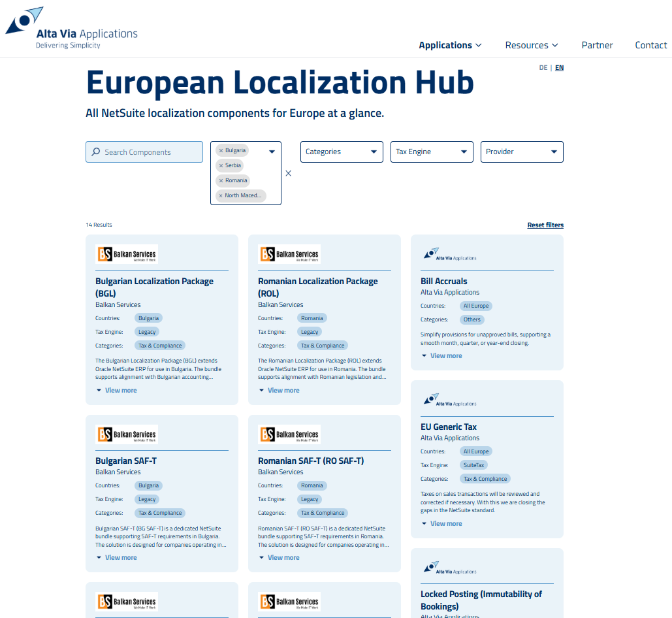
Task: Click Others category tag on Bill Accruals
Action: (x=472, y=319)
